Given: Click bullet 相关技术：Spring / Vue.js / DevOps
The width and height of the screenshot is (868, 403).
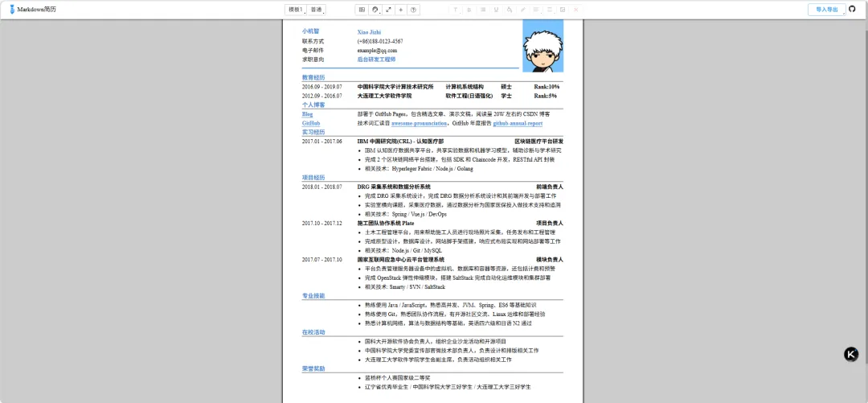Looking at the screenshot, I should [406, 214].
